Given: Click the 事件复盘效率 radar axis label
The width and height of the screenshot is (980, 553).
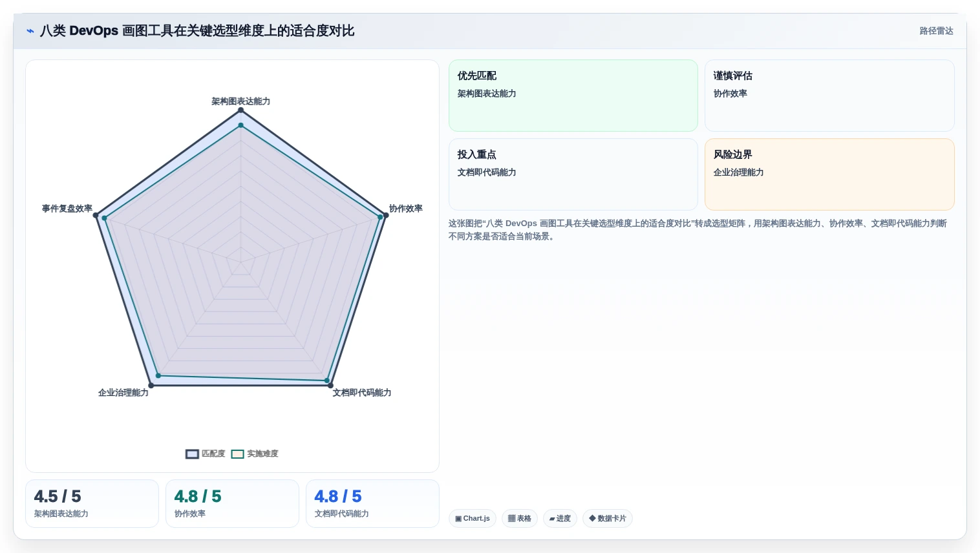Looking at the screenshot, I should coord(67,209).
